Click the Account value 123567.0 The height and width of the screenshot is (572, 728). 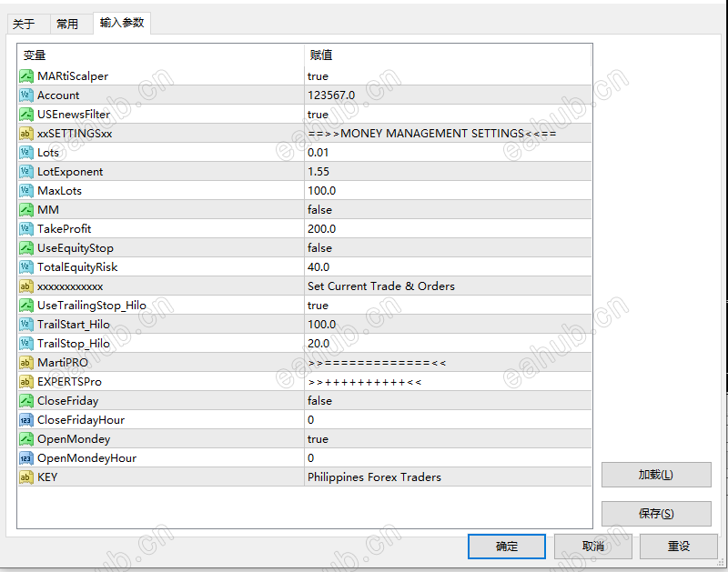pos(331,95)
